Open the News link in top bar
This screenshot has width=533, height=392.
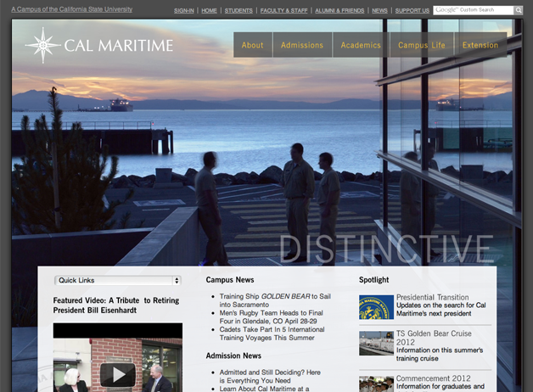(379, 10)
